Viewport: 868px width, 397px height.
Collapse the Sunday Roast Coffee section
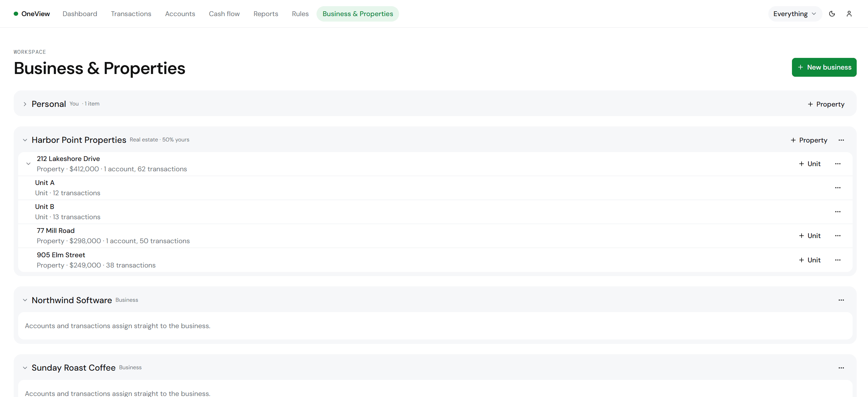point(25,368)
